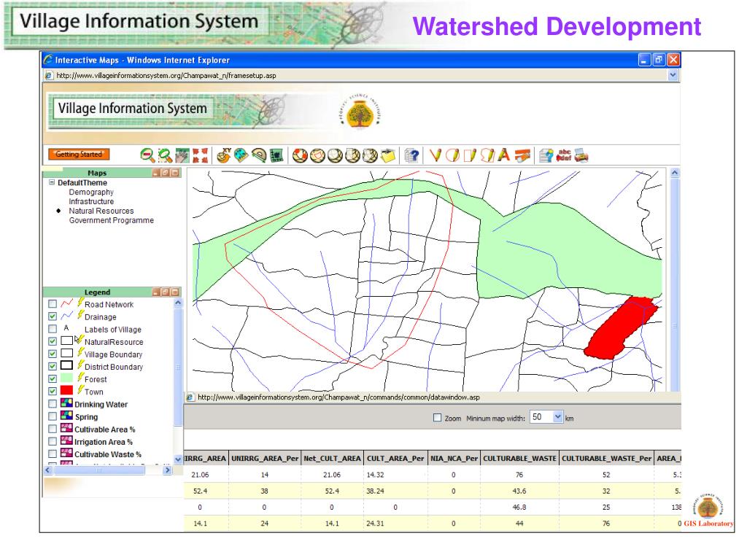Select the pan hand tool

tap(182, 155)
